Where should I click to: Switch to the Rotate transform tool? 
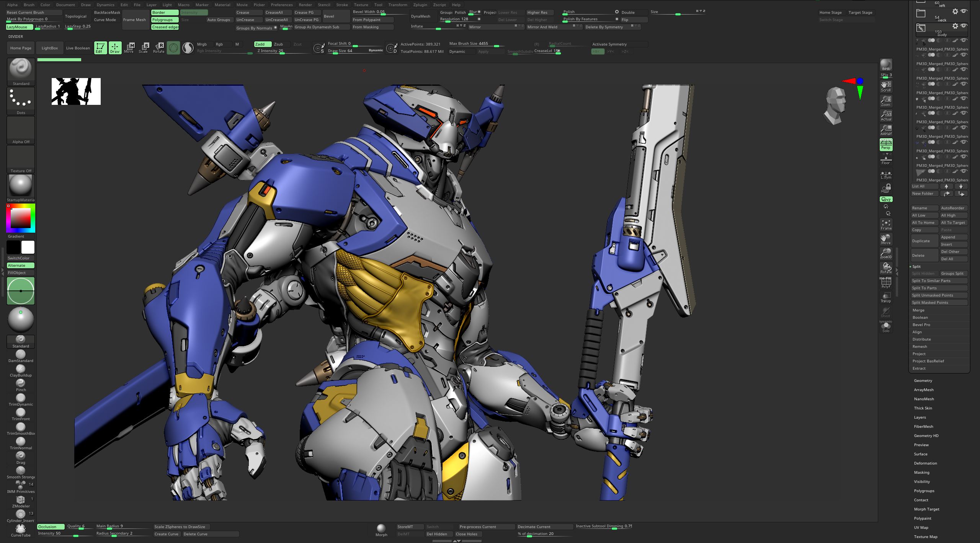pyautogui.click(x=158, y=47)
